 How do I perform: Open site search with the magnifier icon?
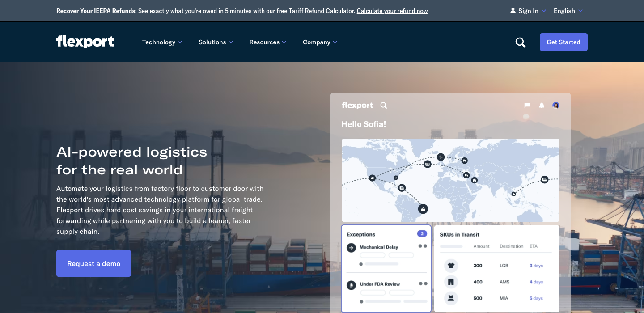pyautogui.click(x=521, y=42)
